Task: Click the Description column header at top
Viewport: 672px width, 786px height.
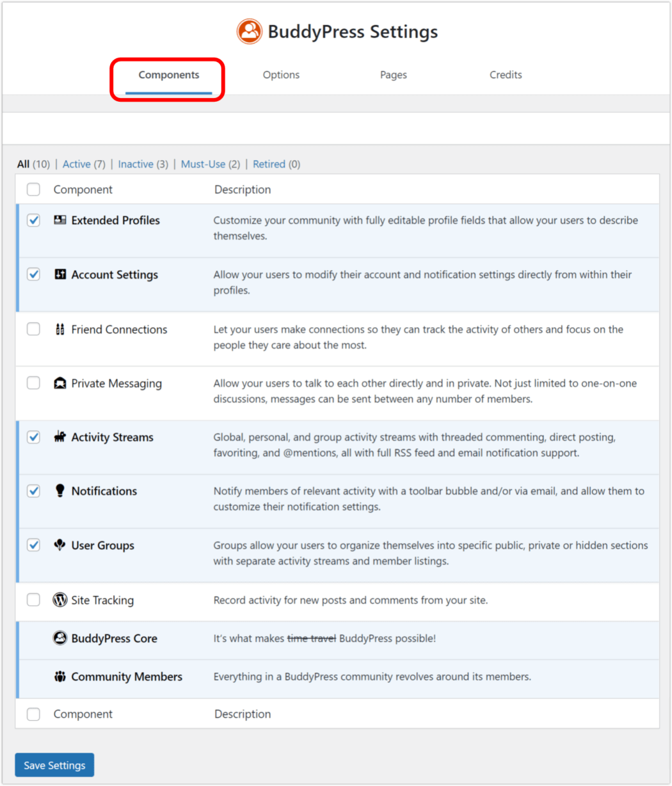Action: [243, 189]
